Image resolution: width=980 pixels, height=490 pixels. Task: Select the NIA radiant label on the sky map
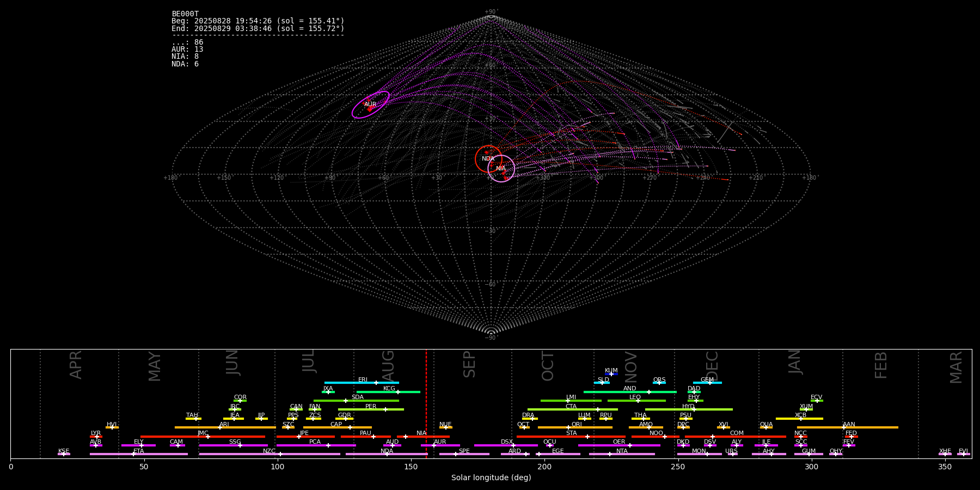pos(501,169)
